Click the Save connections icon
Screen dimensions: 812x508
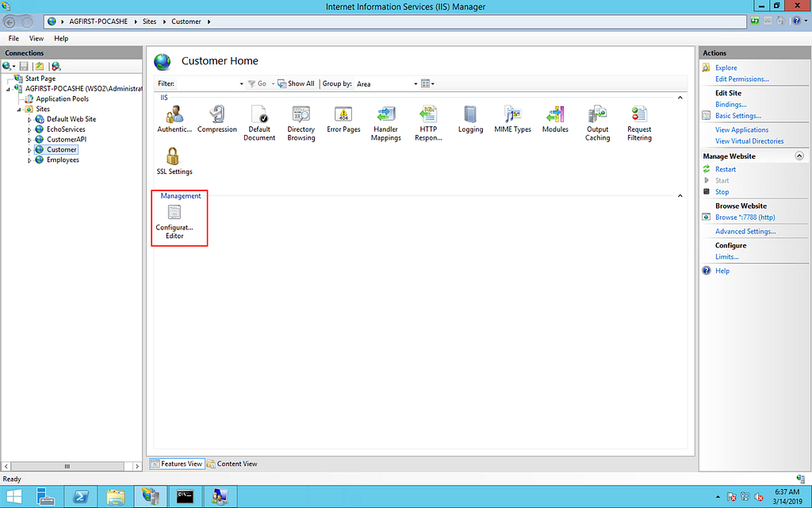coord(24,67)
